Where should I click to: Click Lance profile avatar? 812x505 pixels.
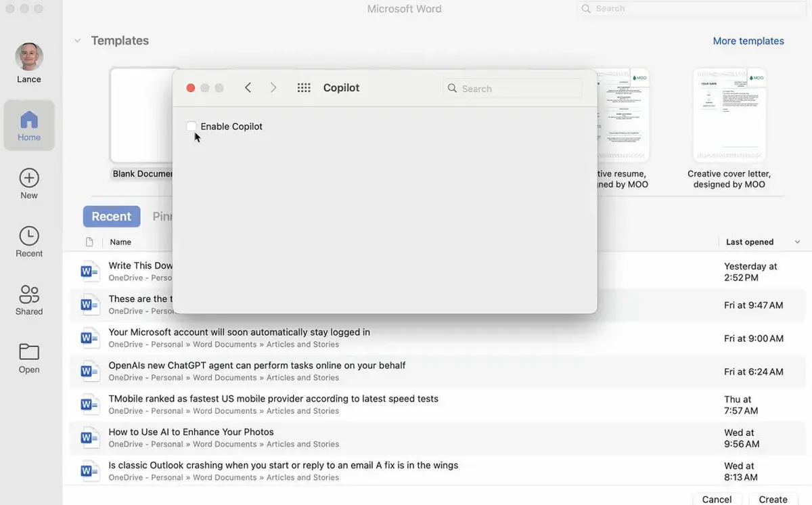point(29,57)
